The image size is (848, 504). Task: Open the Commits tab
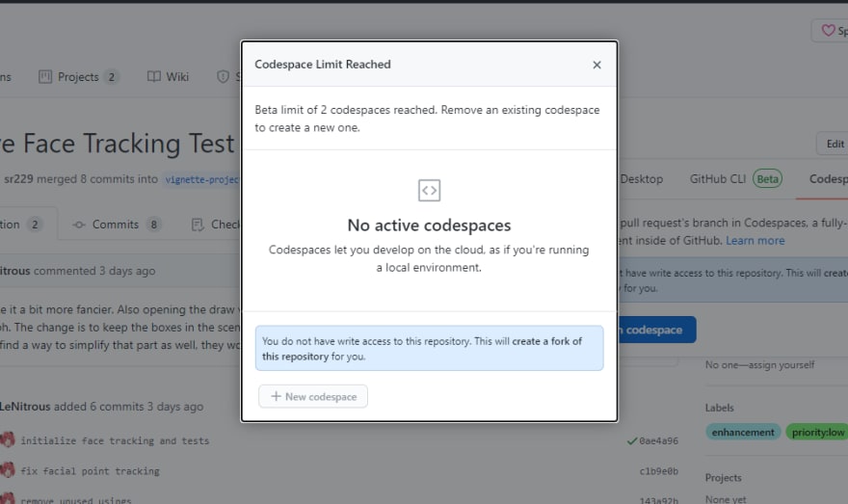[117, 225]
